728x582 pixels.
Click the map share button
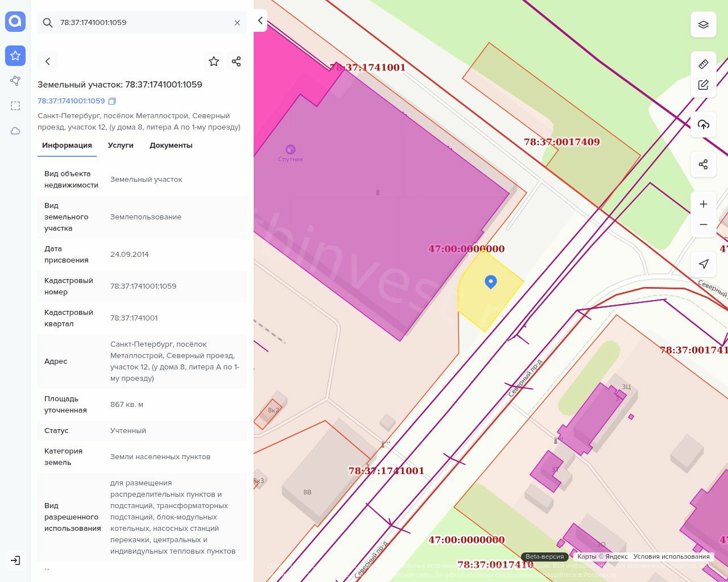pyautogui.click(x=704, y=164)
